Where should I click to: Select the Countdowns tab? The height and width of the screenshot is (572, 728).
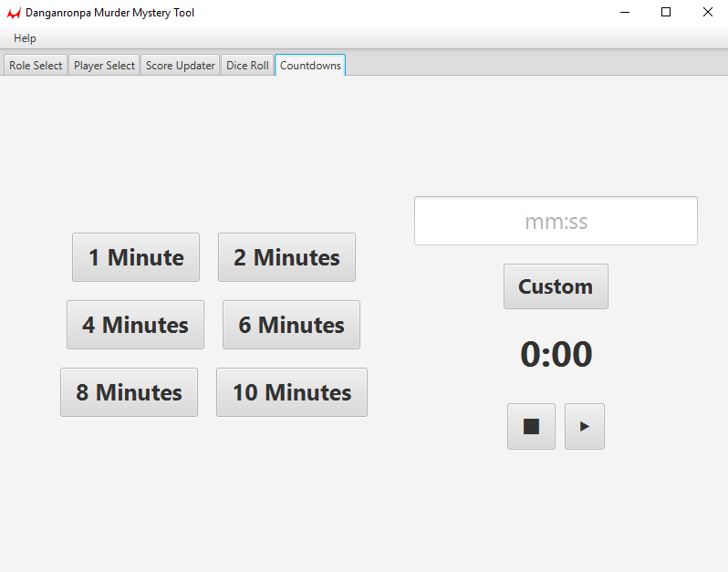click(x=310, y=66)
